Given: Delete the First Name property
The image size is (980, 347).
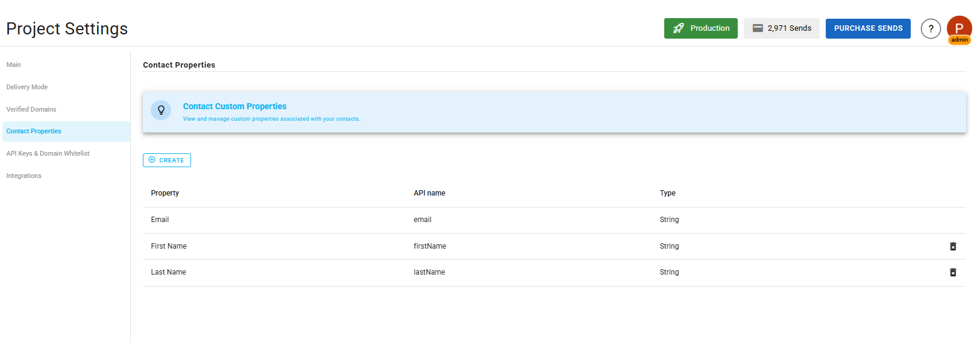Looking at the screenshot, I should click(x=953, y=246).
